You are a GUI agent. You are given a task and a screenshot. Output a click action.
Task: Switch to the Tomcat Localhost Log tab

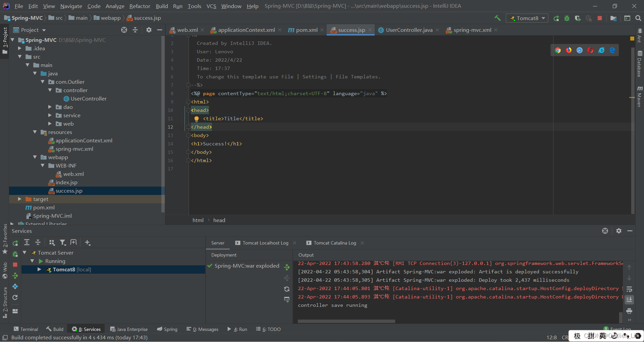tap(265, 243)
